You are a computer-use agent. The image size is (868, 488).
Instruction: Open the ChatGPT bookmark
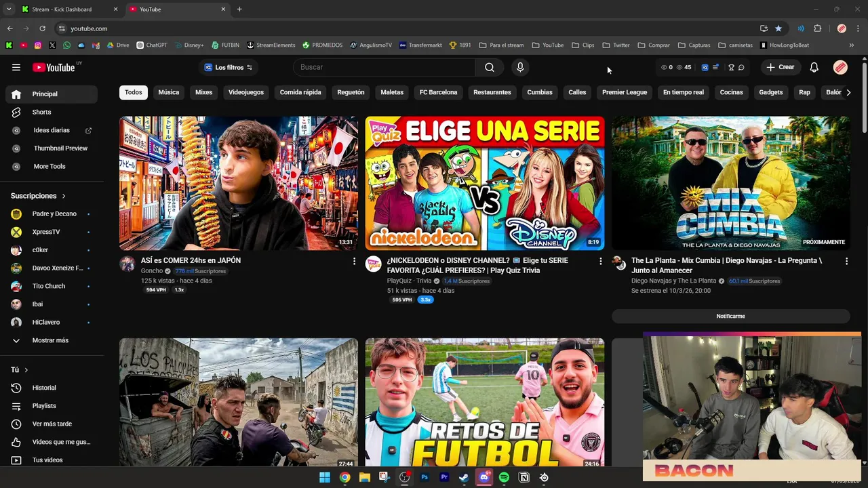(x=152, y=45)
